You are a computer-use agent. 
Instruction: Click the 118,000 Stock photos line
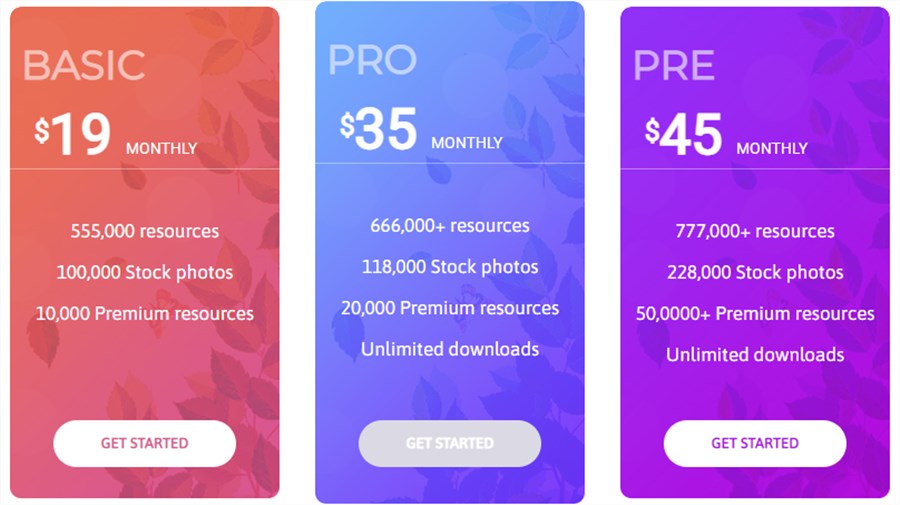coord(449,267)
